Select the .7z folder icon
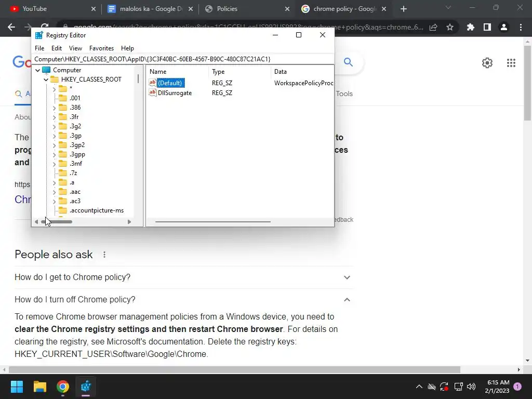This screenshot has width=532, height=399. pyautogui.click(x=63, y=173)
